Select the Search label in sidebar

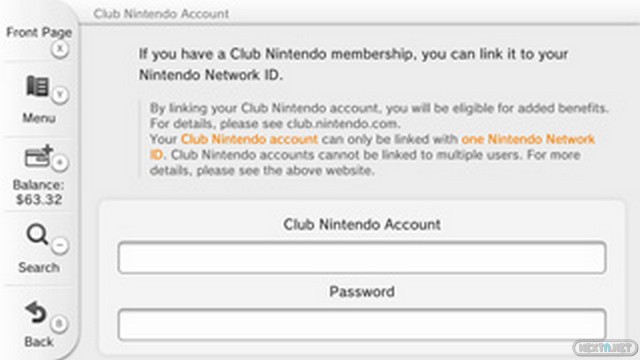39,267
